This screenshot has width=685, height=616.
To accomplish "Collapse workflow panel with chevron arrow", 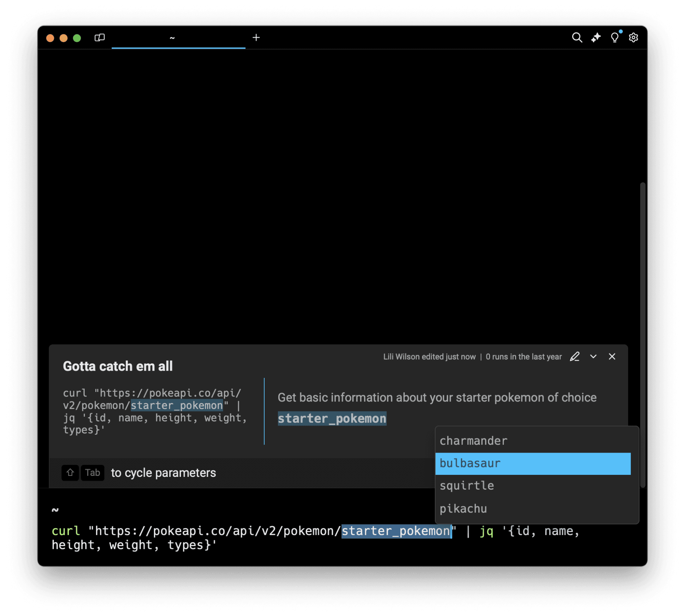I will 593,357.
